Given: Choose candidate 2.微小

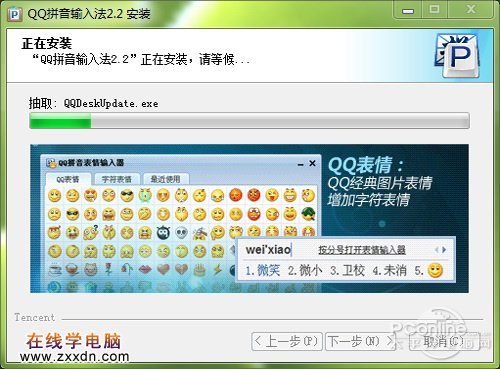Looking at the screenshot, I should coord(305,270).
